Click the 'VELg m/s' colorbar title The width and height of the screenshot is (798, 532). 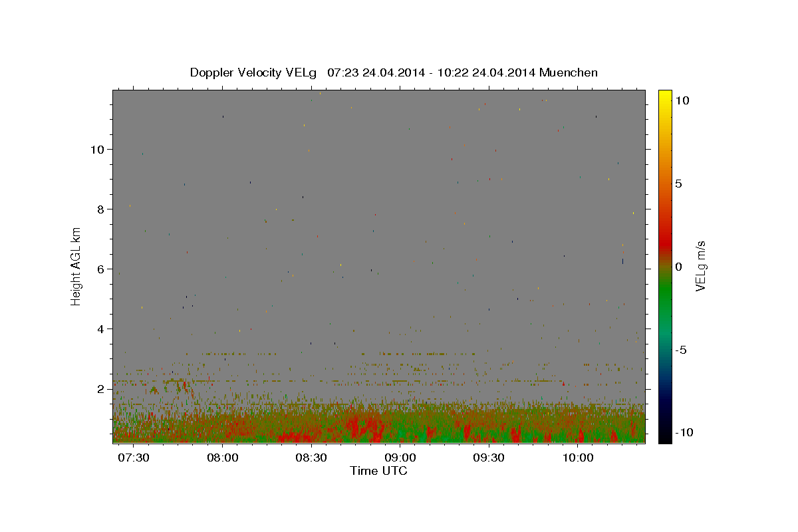[x=700, y=266]
